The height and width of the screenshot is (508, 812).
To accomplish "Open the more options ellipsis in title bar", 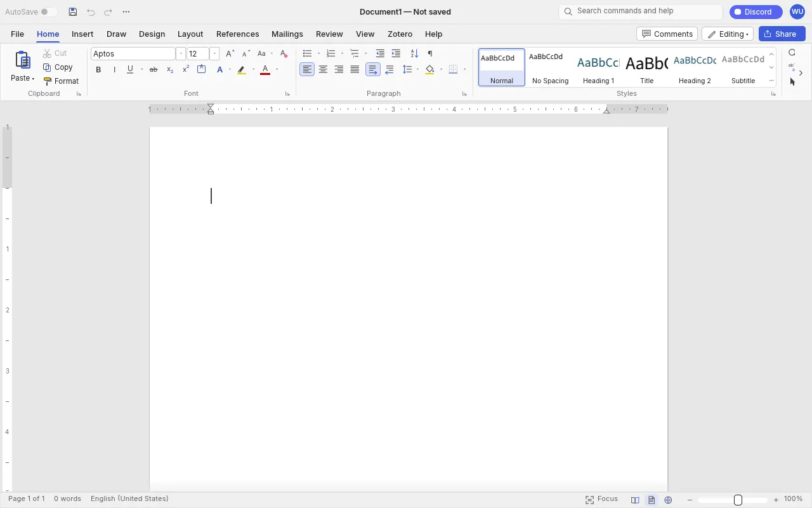I will 126,12.
